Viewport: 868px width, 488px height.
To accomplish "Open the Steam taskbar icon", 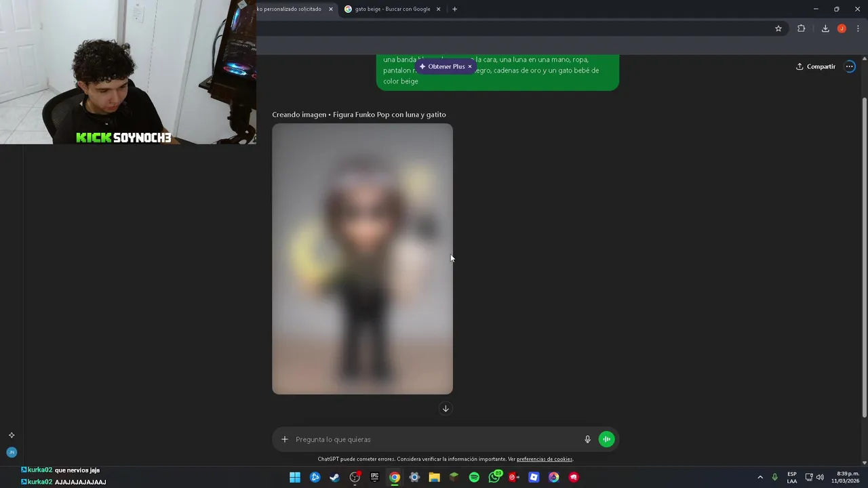I will point(334,477).
